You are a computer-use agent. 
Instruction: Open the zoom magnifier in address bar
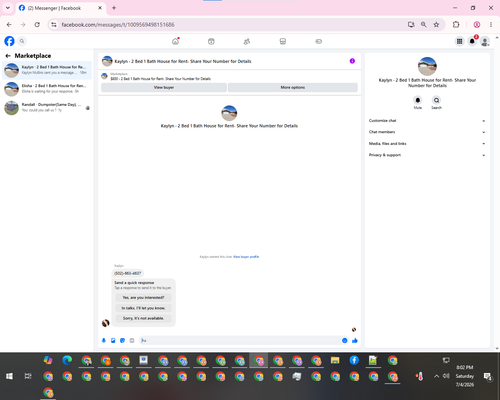tap(424, 25)
